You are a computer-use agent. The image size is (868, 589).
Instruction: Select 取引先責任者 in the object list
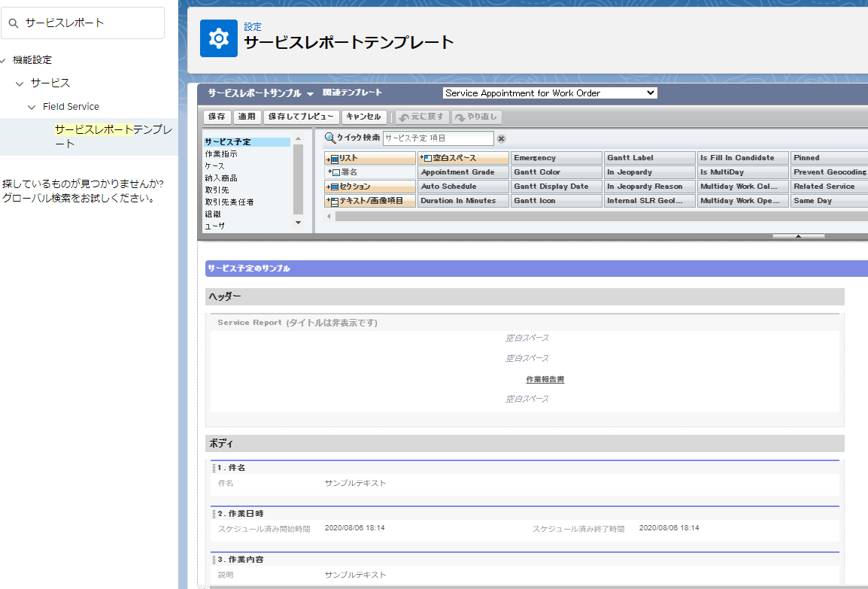pos(229,202)
